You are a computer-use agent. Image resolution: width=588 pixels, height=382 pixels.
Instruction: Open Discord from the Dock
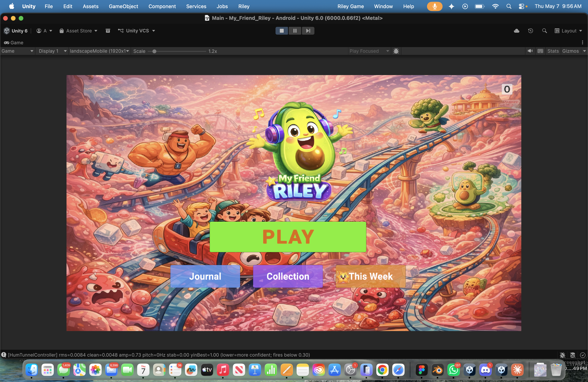pyautogui.click(x=486, y=370)
